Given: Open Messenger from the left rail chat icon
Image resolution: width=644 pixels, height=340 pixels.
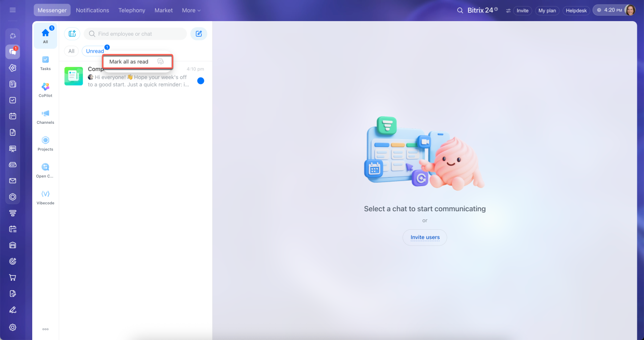Looking at the screenshot, I should click(13, 51).
